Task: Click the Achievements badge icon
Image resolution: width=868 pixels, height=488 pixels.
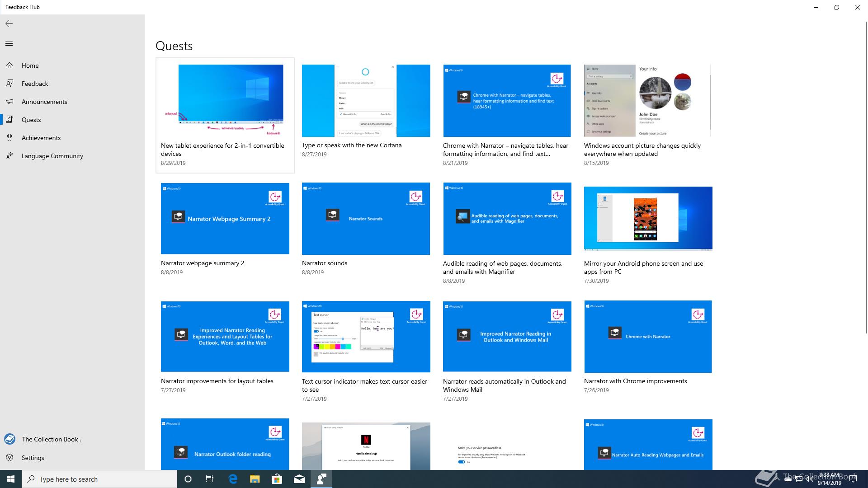Action: coord(9,138)
